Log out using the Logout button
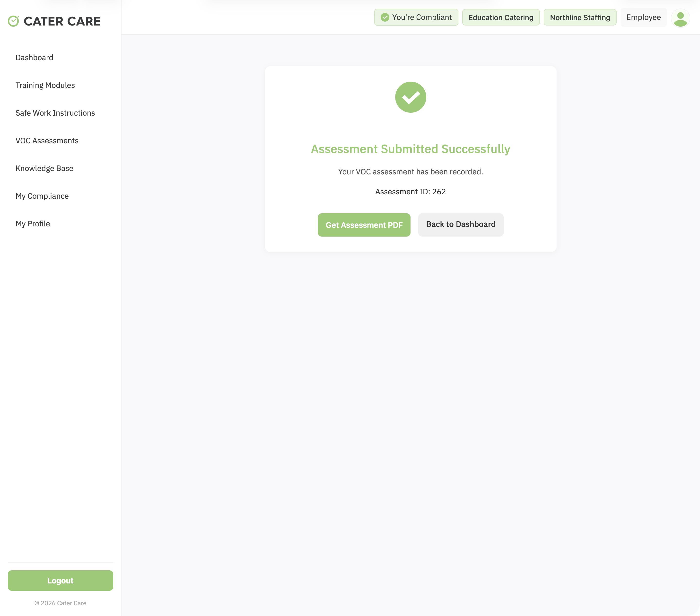The width and height of the screenshot is (700, 616). [x=61, y=580]
